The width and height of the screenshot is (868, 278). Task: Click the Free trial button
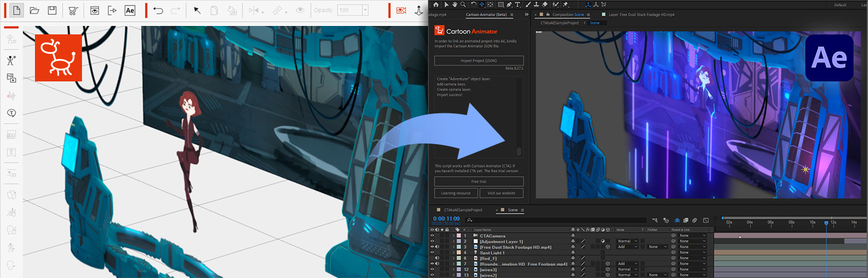click(x=479, y=182)
